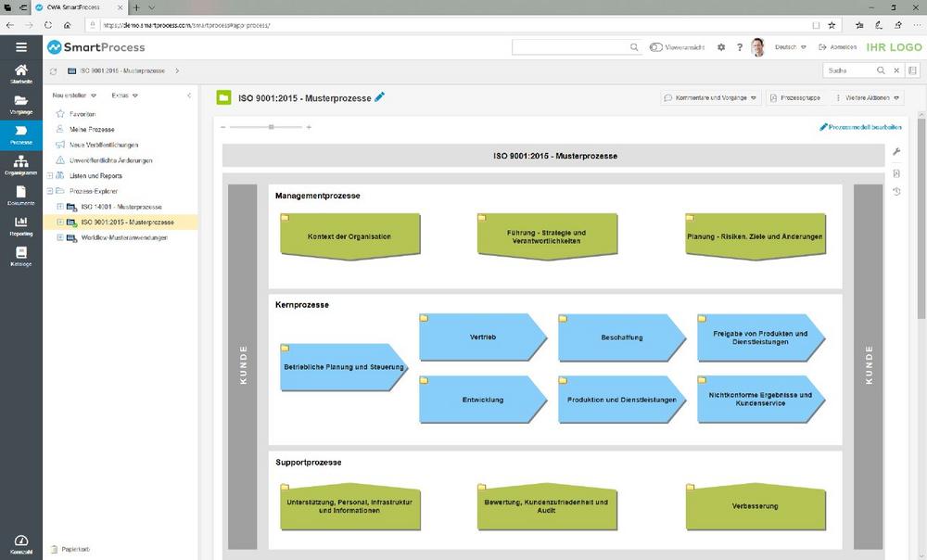This screenshot has width=927, height=560.
Task: Click the zoom slider handle above diagram
Action: [x=271, y=127]
